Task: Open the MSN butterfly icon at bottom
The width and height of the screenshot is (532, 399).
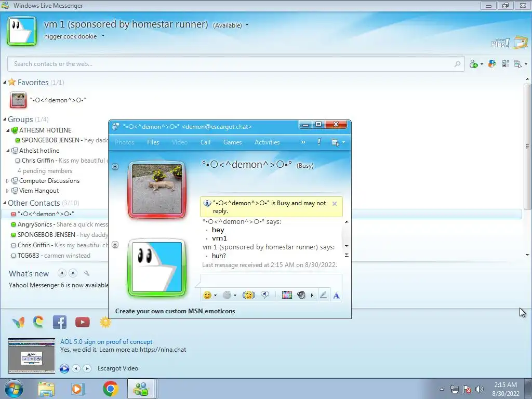Action: (18, 322)
